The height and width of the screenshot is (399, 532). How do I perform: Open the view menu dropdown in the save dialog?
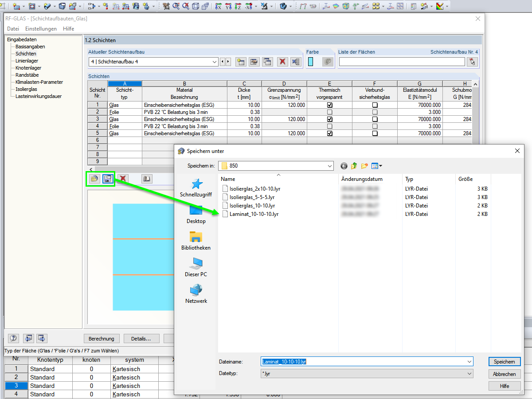[x=377, y=166]
